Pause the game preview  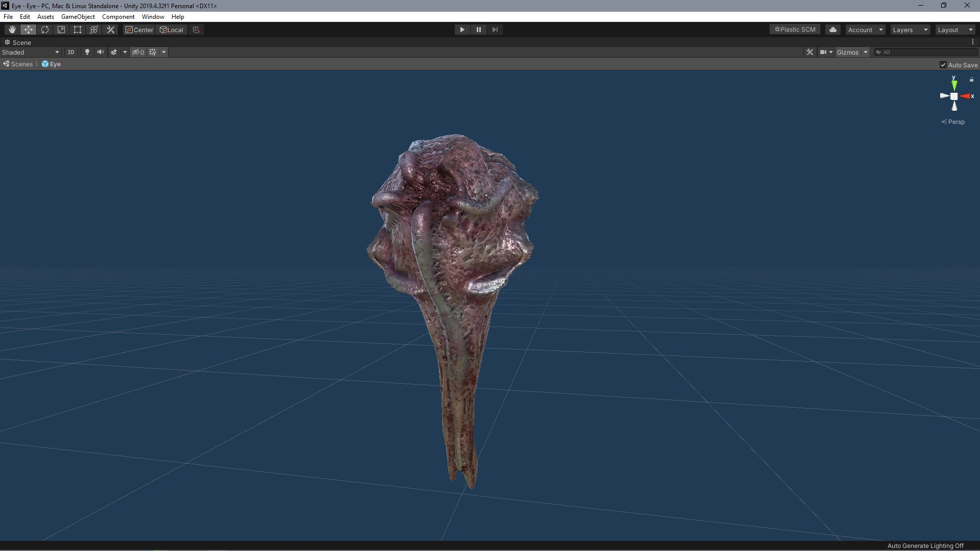478,30
